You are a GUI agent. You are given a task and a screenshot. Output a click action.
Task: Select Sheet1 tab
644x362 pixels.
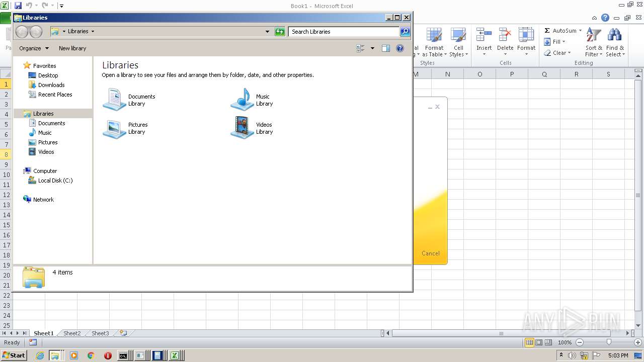44,333
